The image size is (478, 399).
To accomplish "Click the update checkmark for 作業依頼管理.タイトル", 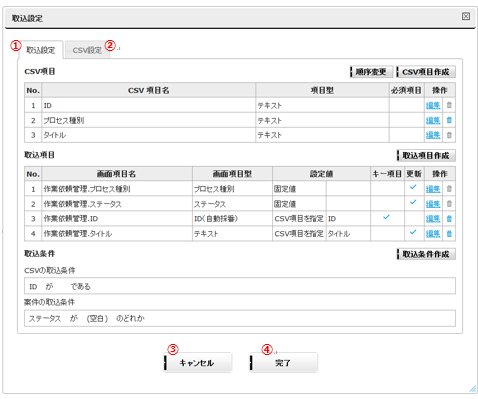I will click(x=413, y=232).
